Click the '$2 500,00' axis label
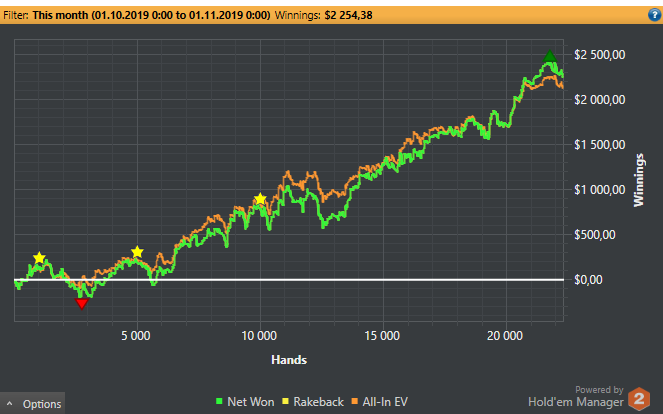The image size is (663, 414). [599, 55]
